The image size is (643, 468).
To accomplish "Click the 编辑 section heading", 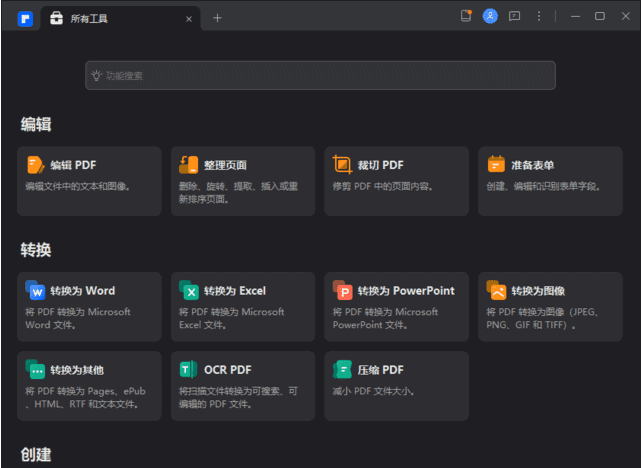I will click(x=36, y=124).
